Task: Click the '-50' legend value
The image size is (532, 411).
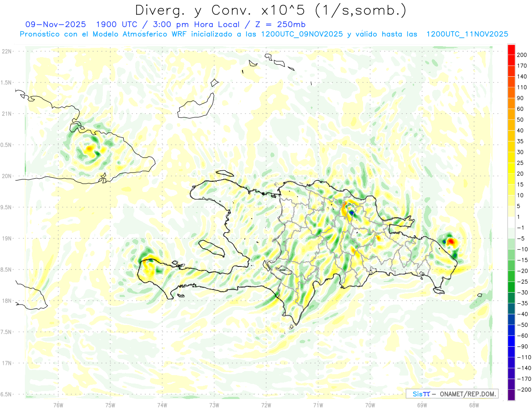Action: (522, 325)
